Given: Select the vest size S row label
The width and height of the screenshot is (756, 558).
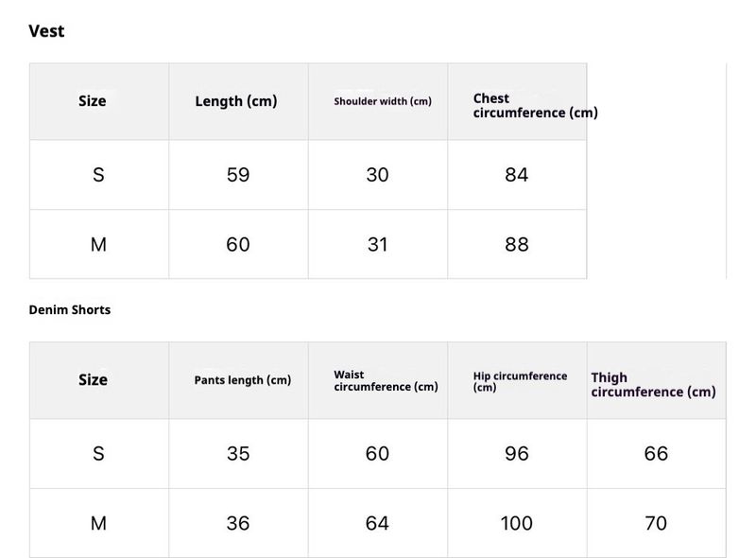Looking at the screenshot, I should tap(98, 175).
